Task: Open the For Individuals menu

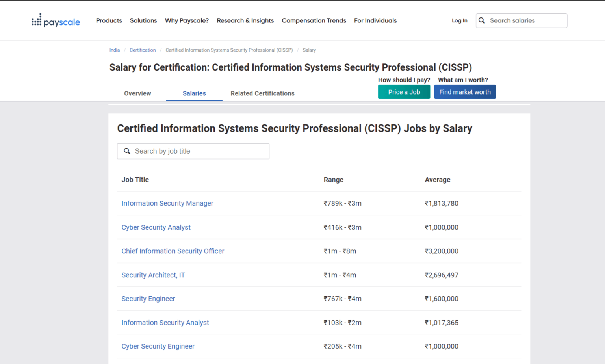Action: [375, 20]
